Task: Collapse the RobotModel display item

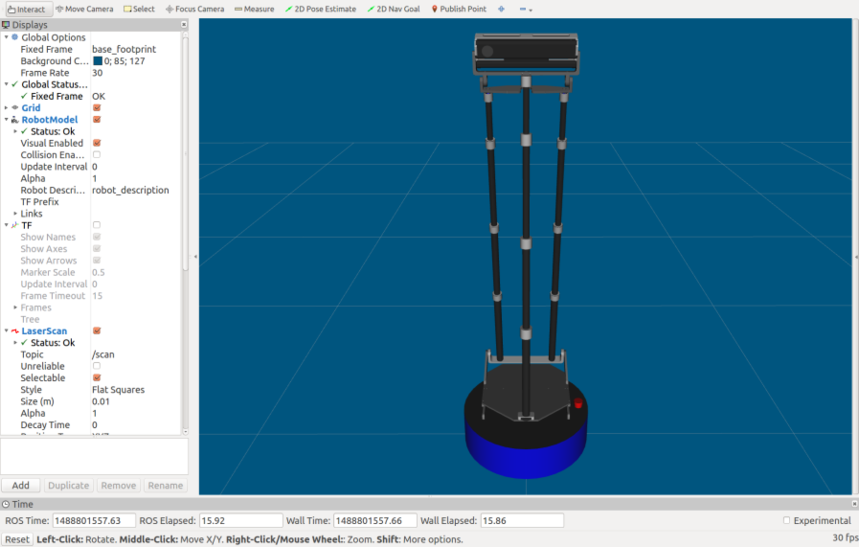Action: click(x=6, y=119)
